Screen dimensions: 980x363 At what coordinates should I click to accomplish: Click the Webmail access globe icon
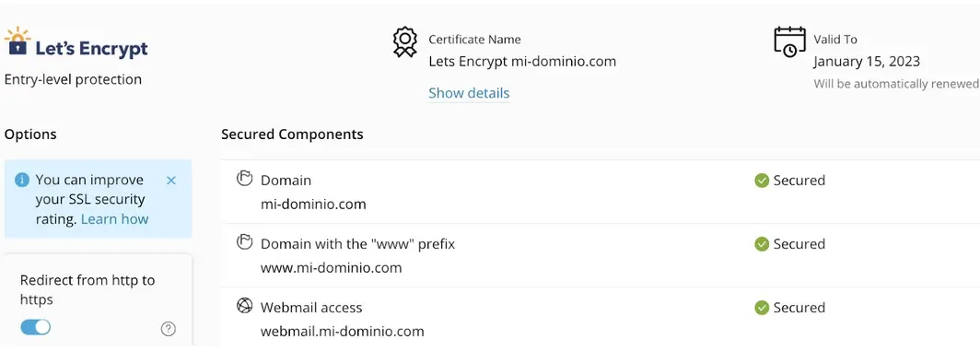tap(244, 306)
